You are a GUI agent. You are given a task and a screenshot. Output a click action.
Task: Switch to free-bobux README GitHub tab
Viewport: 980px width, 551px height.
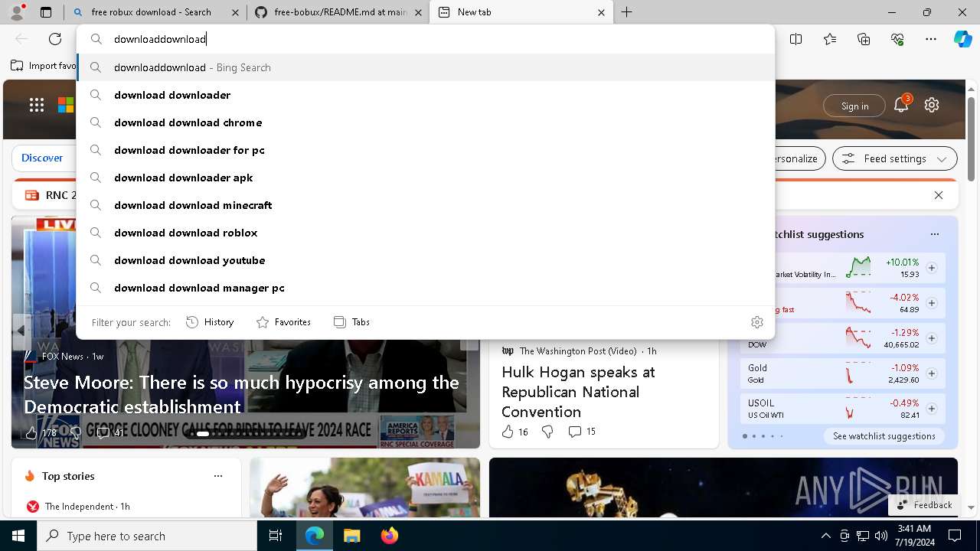339,12
